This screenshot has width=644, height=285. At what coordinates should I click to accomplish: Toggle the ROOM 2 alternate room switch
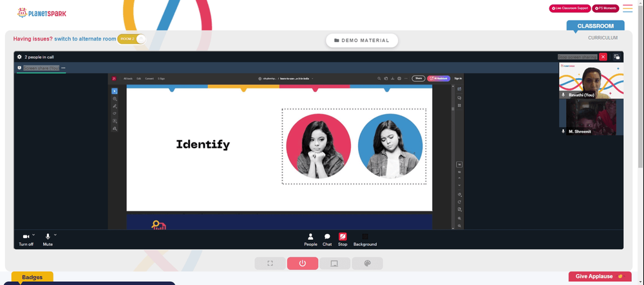(x=131, y=39)
